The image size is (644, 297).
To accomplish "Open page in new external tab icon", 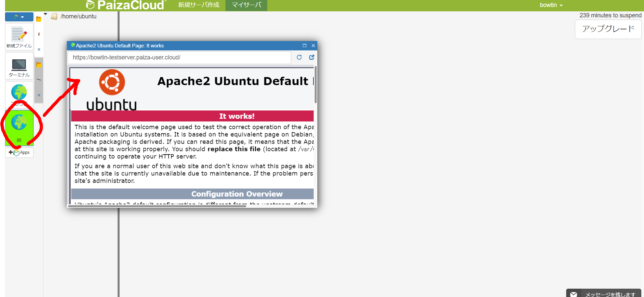I will pyautogui.click(x=312, y=57).
